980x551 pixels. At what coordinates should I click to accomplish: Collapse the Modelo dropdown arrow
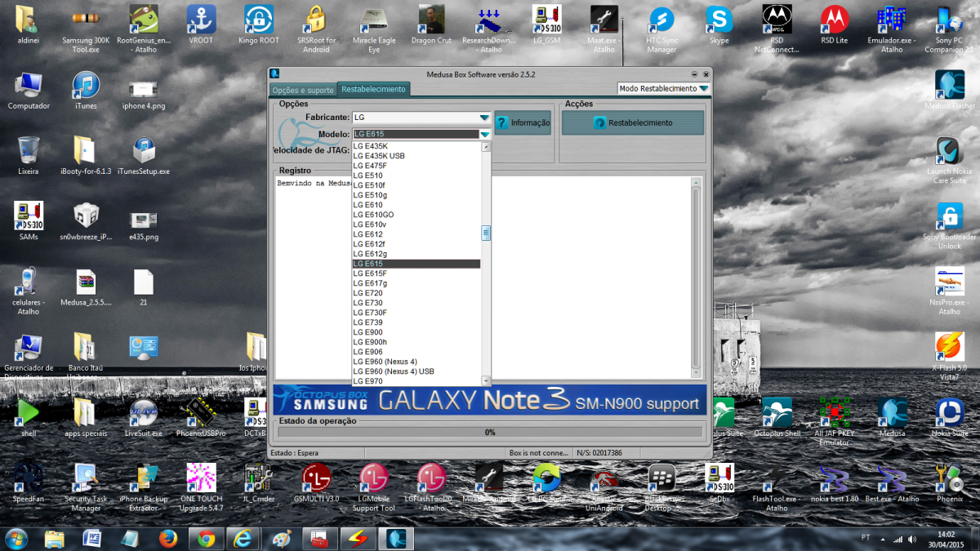(484, 134)
